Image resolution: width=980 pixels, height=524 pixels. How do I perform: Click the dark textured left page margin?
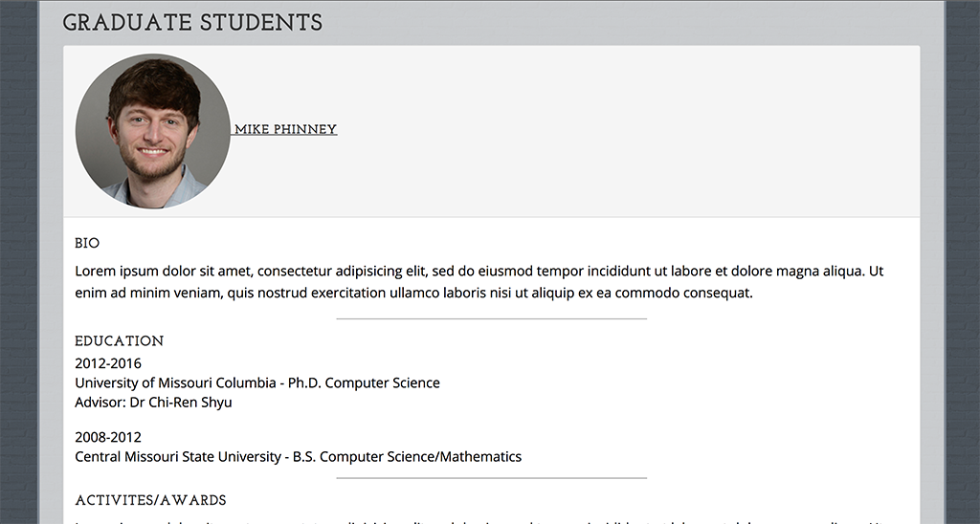coord(19,262)
